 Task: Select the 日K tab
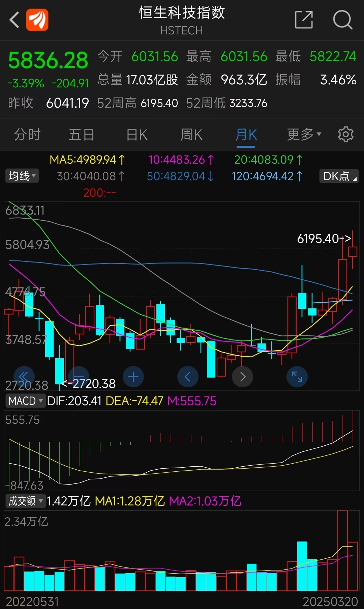tap(137, 135)
